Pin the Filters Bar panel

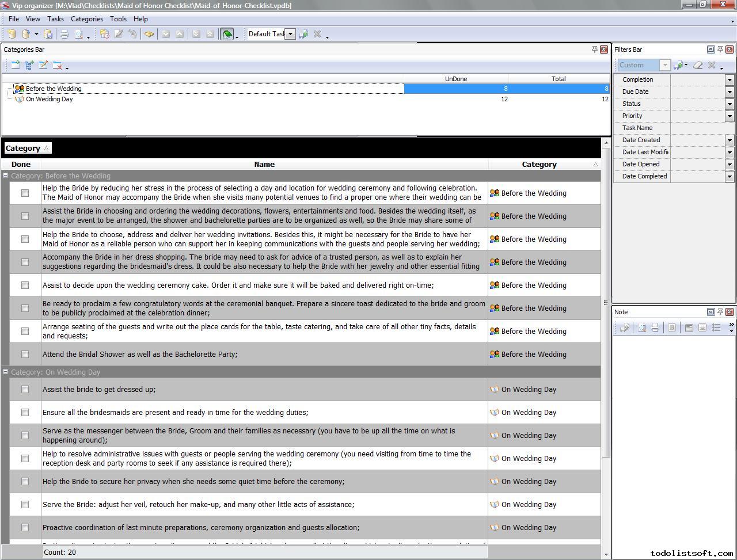[x=720, y=49]
